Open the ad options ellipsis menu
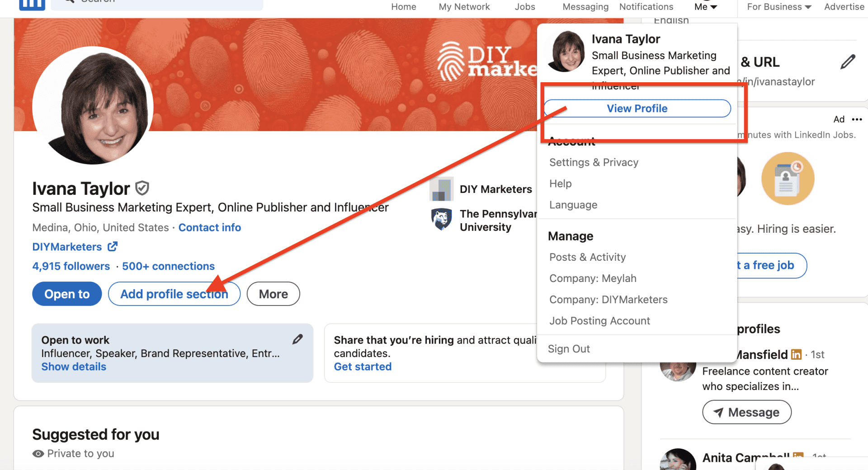The image size is (868, 470). [x=857, y=119]
